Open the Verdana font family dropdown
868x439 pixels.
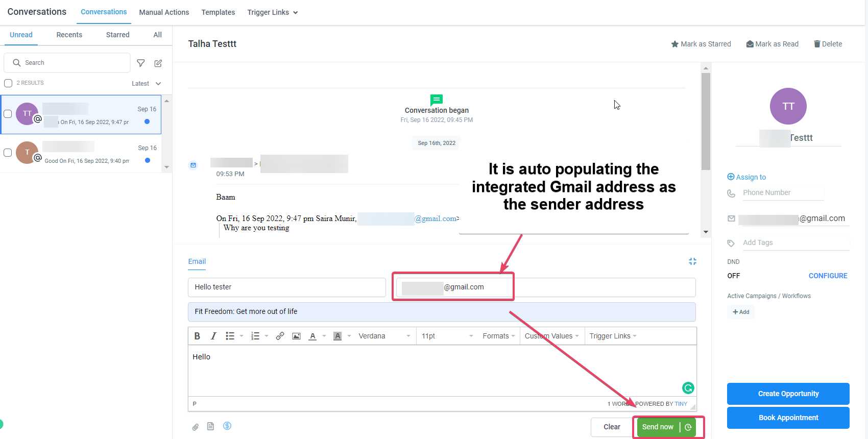(384, 336)
